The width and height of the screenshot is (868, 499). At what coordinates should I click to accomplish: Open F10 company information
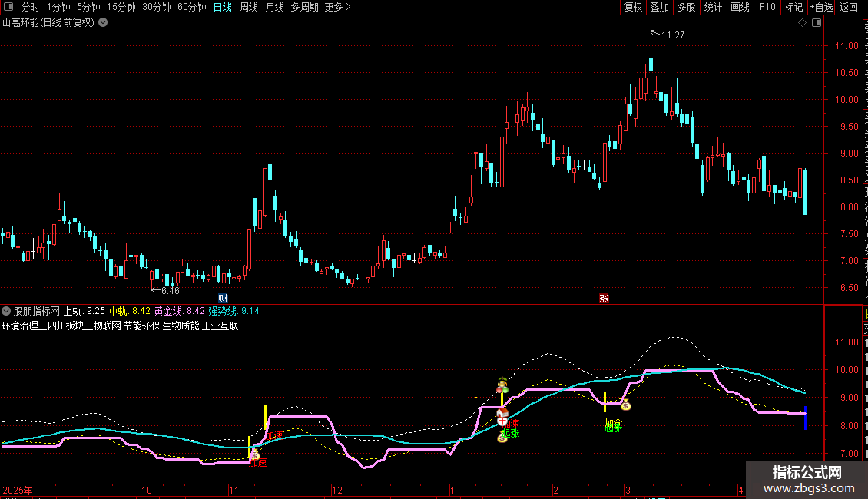[767, 7]
